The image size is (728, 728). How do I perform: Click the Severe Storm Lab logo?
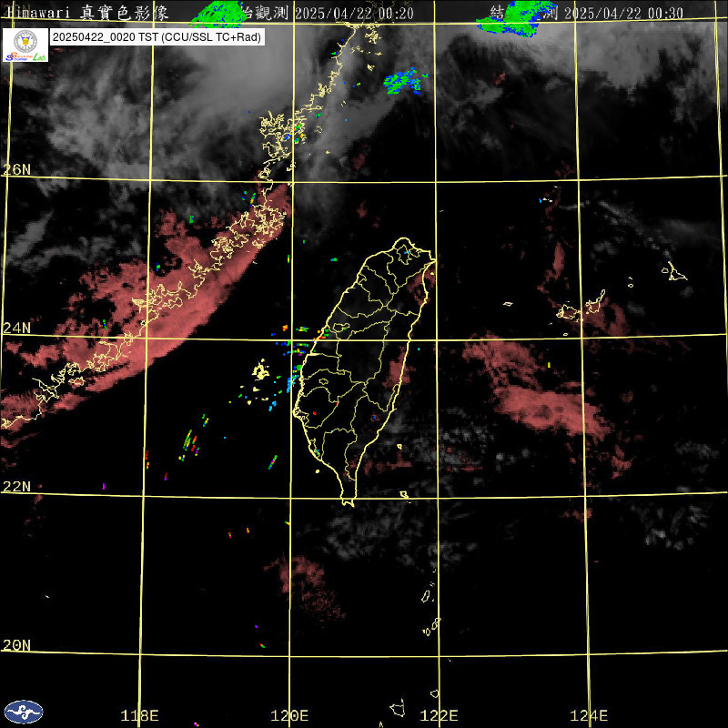25,45
